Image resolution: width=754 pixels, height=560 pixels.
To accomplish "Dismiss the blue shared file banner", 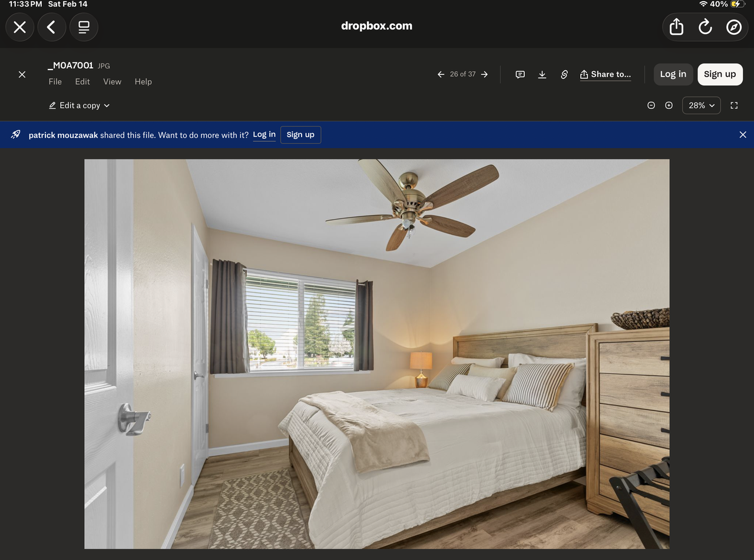I will (x=742, y=135).
